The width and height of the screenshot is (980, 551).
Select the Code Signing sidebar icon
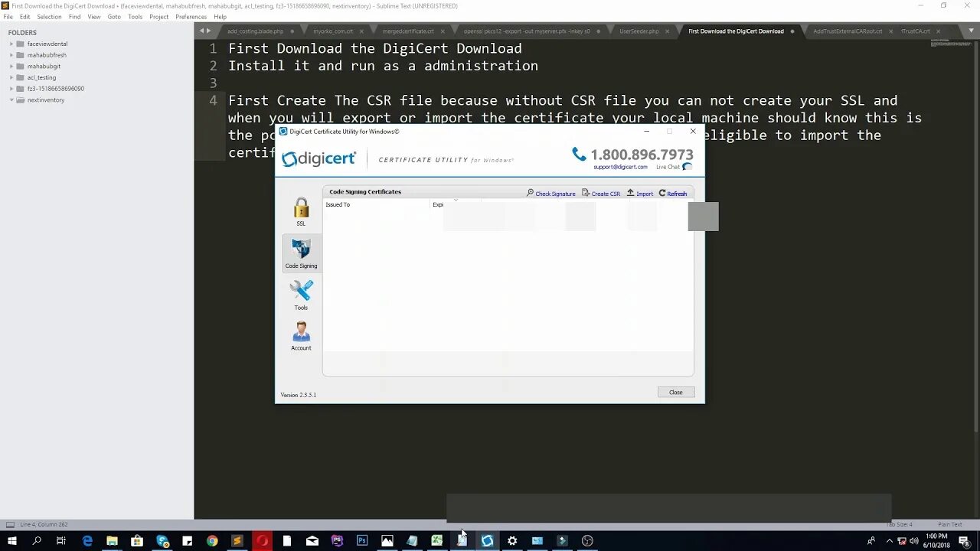(301, 254)
